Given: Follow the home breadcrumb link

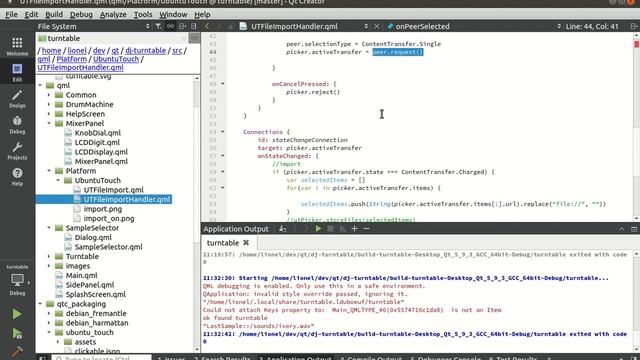Looking at the screenshot, I should pos(51,51).
